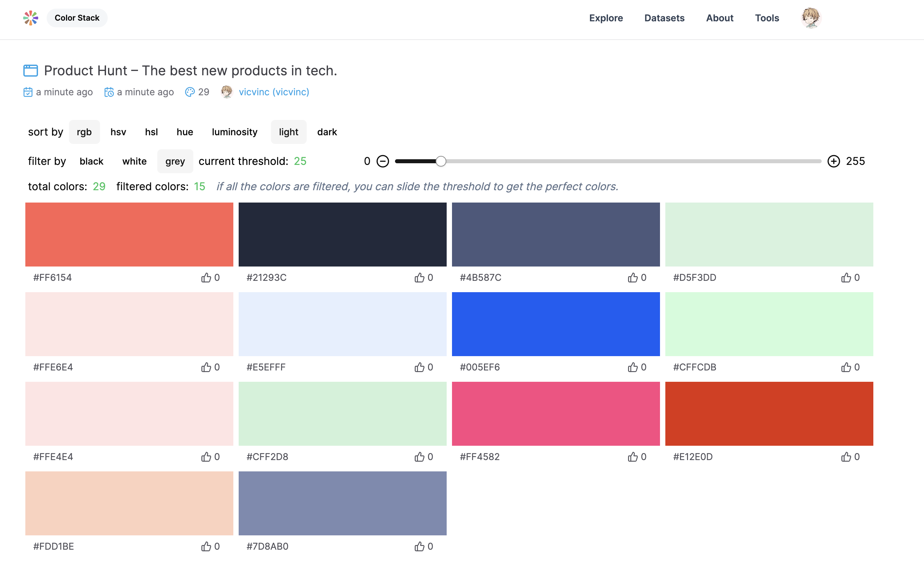924x575 pixels.
Task: Sort colors by hue
Action: pos(185,132)
